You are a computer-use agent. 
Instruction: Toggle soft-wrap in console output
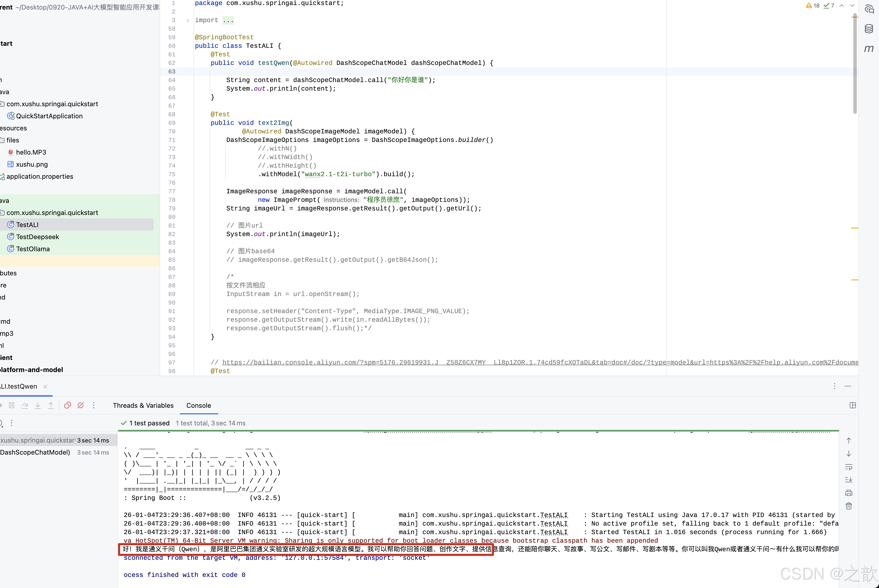click(x=849, y=467)
